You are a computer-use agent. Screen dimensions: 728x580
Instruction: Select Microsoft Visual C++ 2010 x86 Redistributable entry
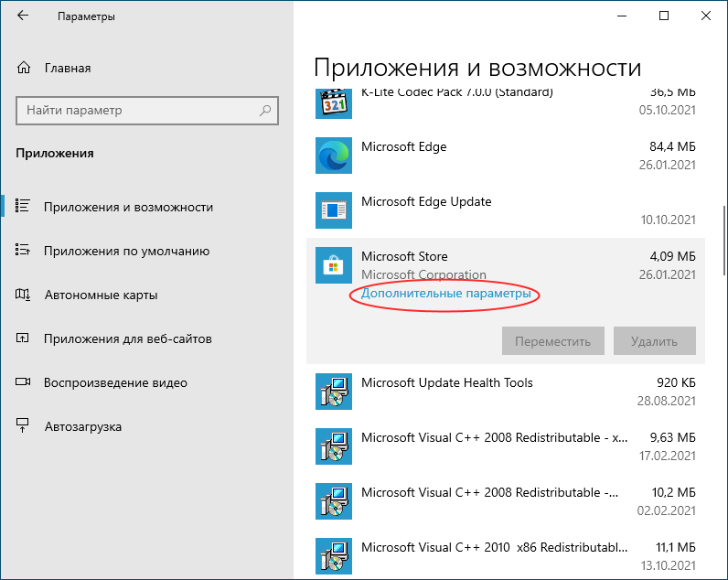pos(494,547)
